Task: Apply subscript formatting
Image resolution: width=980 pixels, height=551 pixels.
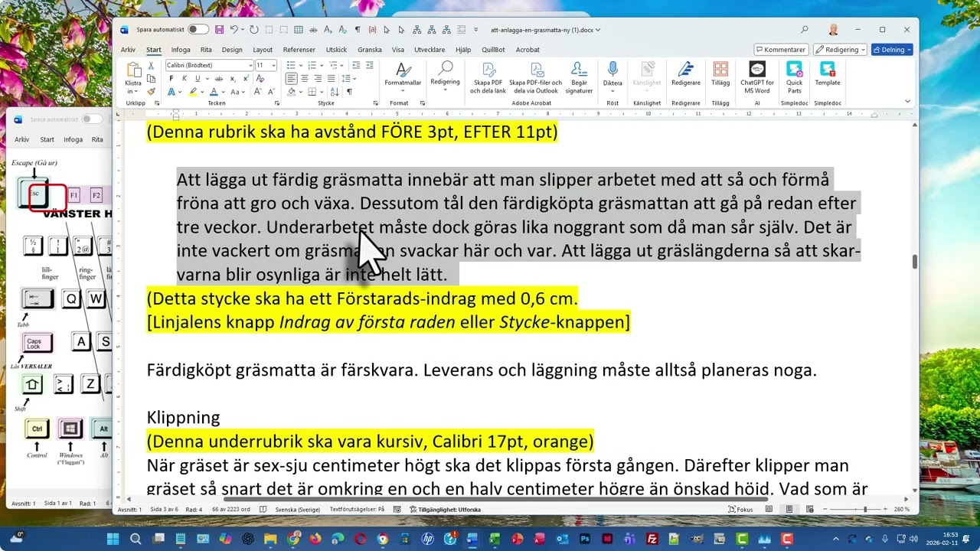Action: (x=233, y=78)
